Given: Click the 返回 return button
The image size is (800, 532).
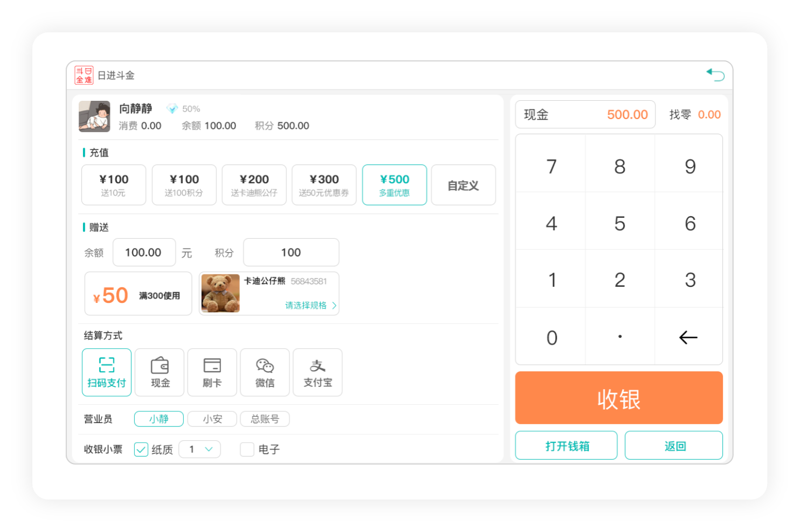Looking at the screenshot, I should [674, 446].
